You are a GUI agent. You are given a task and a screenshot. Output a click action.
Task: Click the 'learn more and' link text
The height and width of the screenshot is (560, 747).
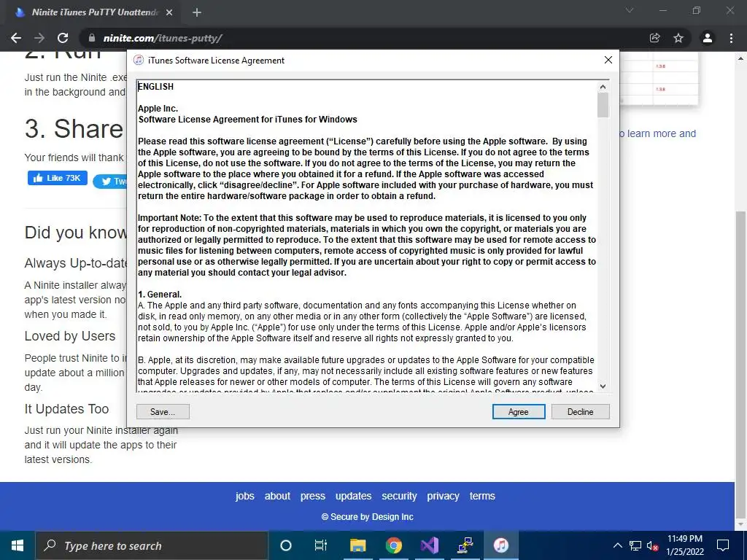(x=661, y=134)
